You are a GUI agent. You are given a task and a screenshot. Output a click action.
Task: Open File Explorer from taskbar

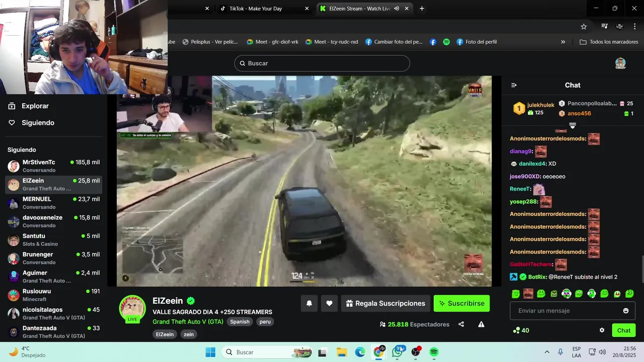[342, 352]
